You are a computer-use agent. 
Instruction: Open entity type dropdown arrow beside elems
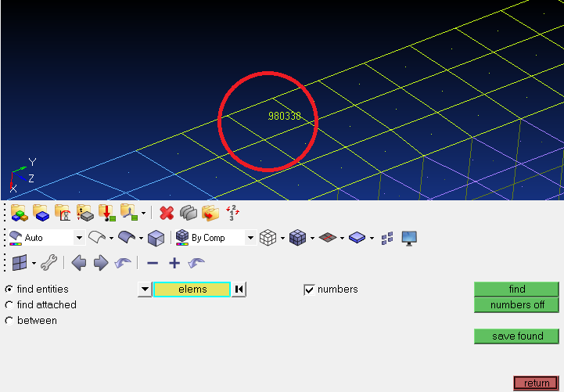point(144,290)
